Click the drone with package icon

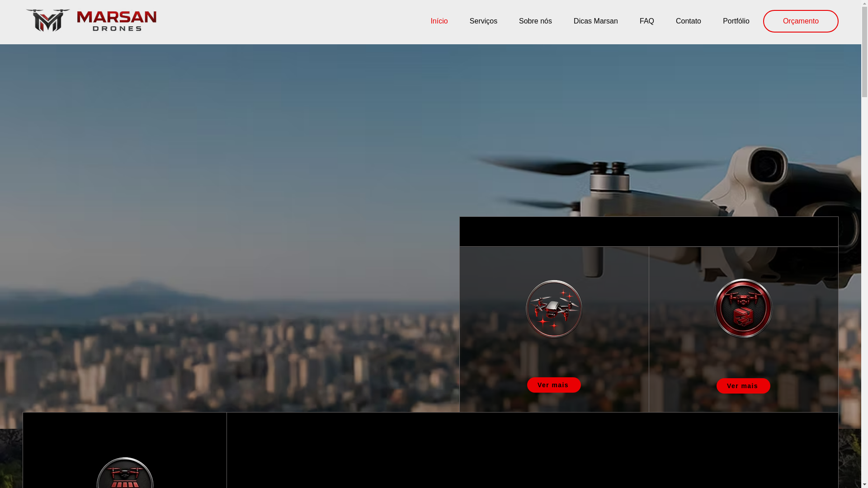tap(743, 308)
